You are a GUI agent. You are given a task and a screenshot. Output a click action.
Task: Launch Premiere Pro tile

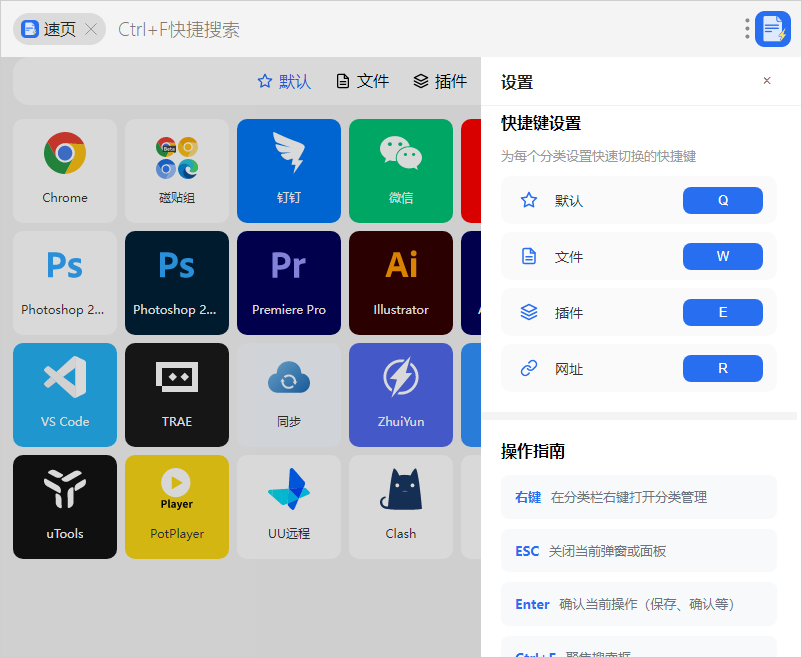(289, 283)
